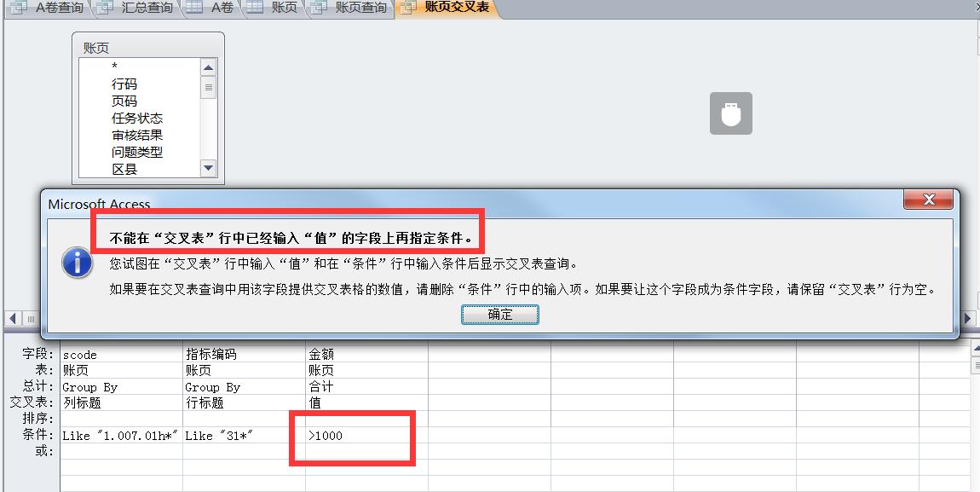
Task: Click the right horizontal scroll arrow
Action: coord(967,319)
